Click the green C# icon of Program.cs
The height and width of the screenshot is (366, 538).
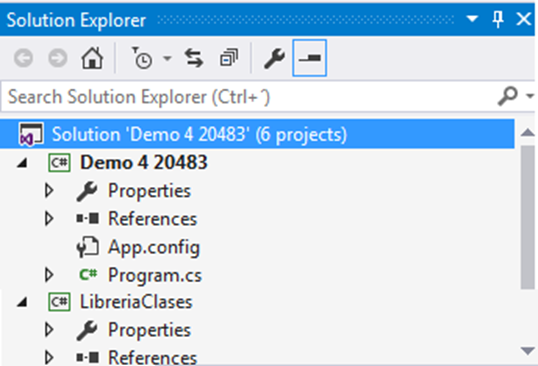click(88, 274)
